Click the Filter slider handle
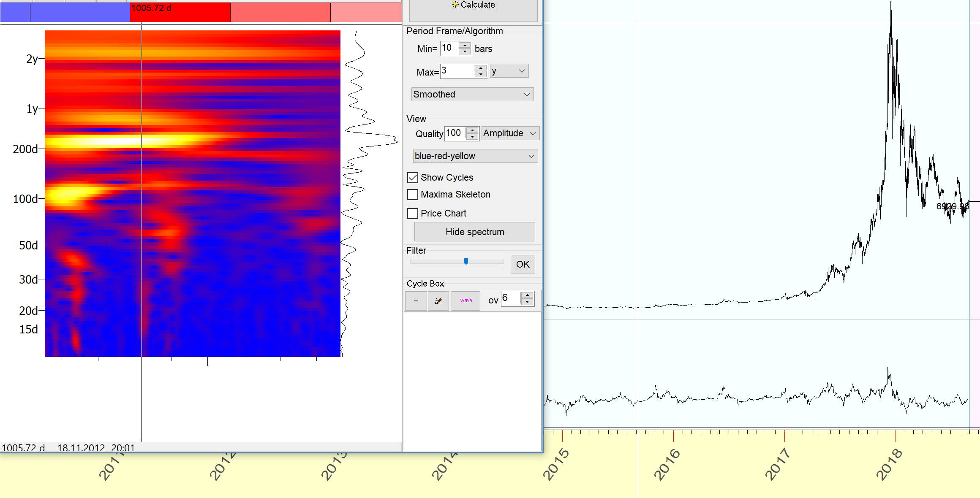Image resolution: width=980 pixels, height=498 pixels. pyautogui.click(x=466, y=261)
